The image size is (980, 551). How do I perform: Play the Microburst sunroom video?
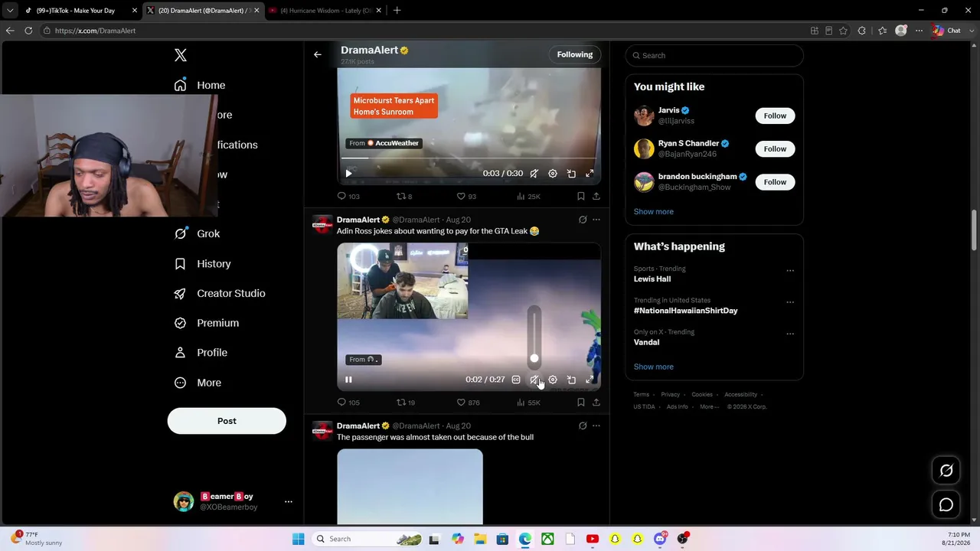pos(348,174)
